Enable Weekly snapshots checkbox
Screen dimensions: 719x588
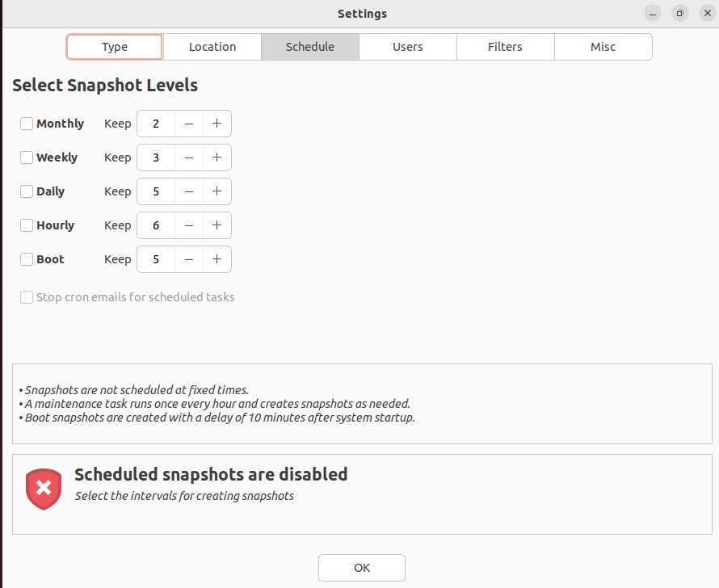point(27,157)
